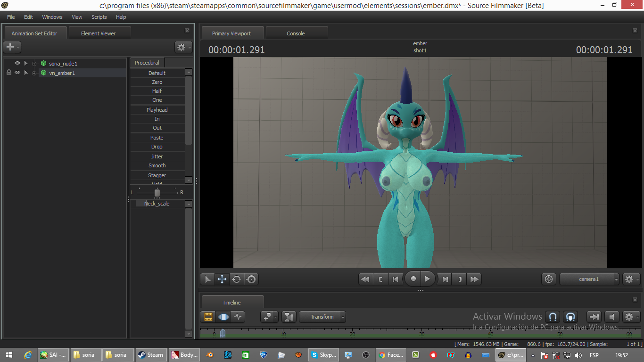Screen dimensions: 644x362
Task: Toggle selectability arrow for soria_nude1
Action: [26, 63]
